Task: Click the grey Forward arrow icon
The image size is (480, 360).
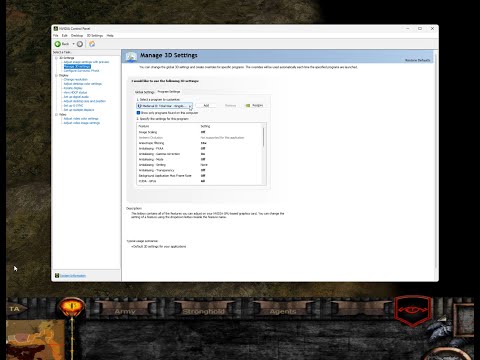Action: [x=80, y=44]
